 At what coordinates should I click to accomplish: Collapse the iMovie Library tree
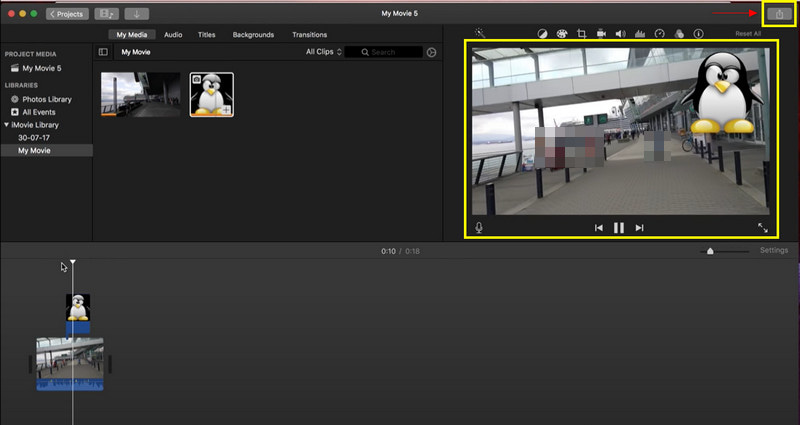click(x=7, y=124)
